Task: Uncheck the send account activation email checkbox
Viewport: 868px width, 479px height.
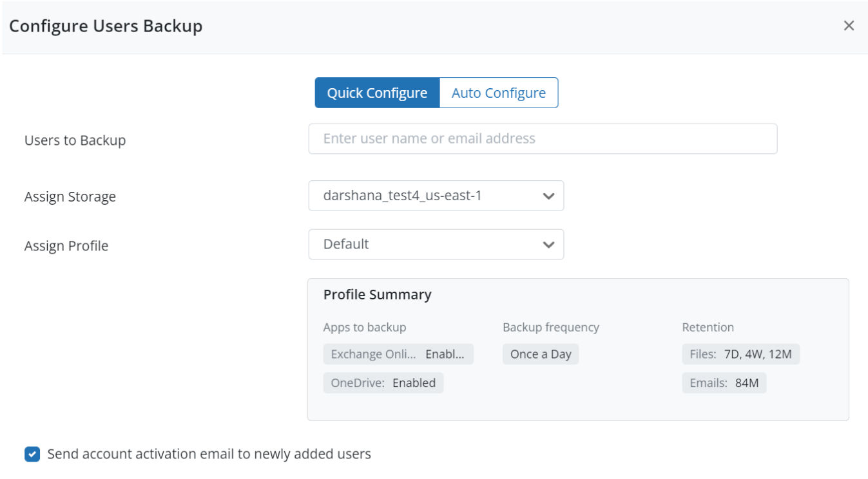Action: [32, 455]
